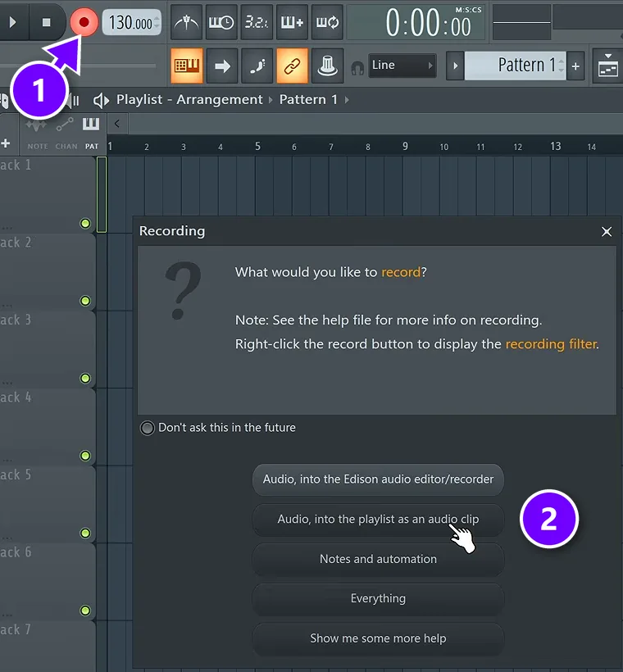The height and width of the screenshot is (672, 623).
Task: Click the orange 'record' link
Action: tap(401, 272)
